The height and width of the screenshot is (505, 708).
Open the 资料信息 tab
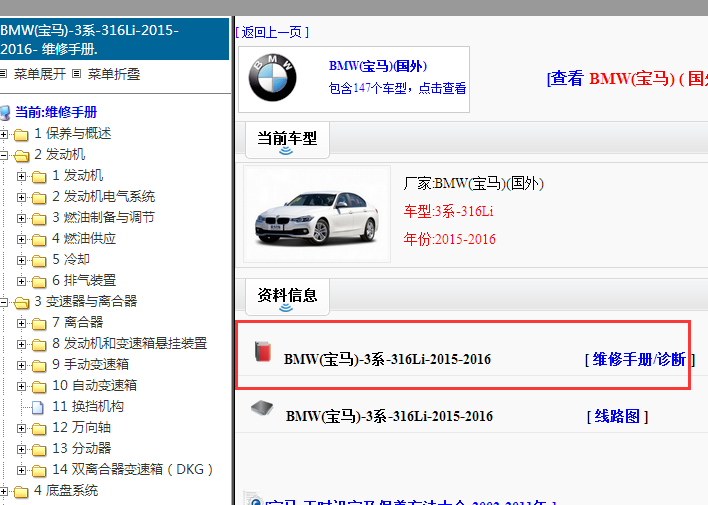tap(287, 297)
